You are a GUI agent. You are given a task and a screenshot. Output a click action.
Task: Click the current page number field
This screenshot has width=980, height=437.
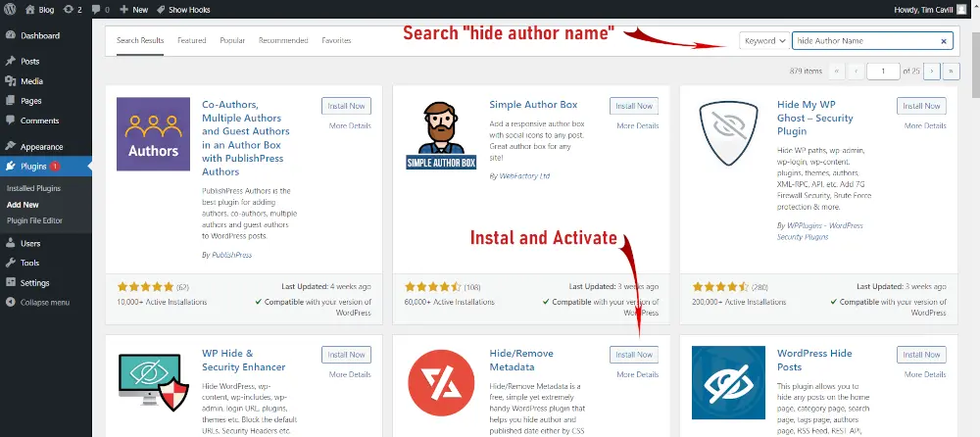coord(883,71)
